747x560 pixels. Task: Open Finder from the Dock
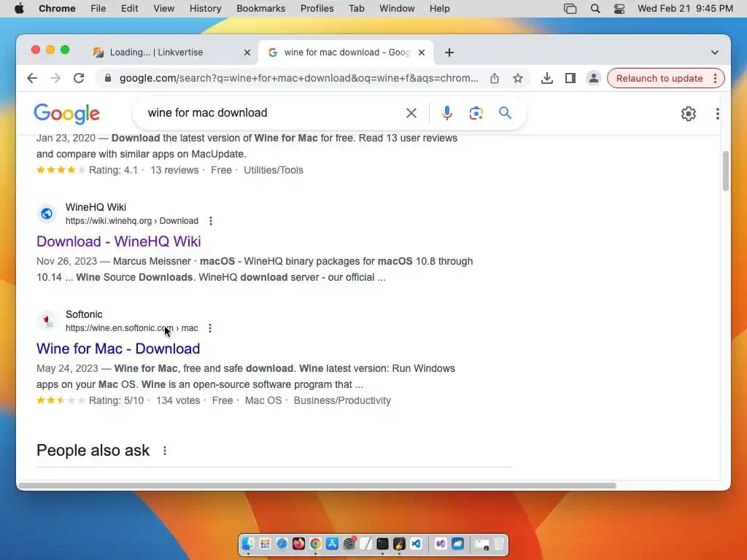click(x=248, y=543)
